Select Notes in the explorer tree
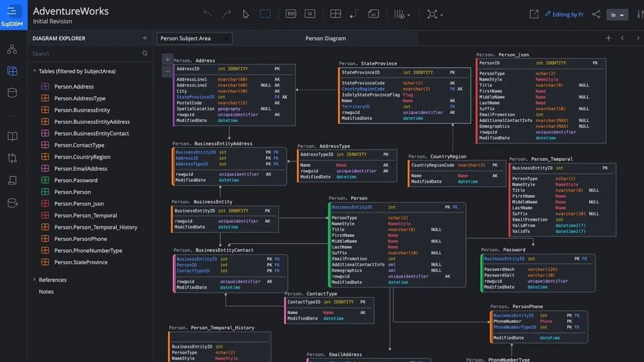The image size is (644, 362). [x=46, y=292]
